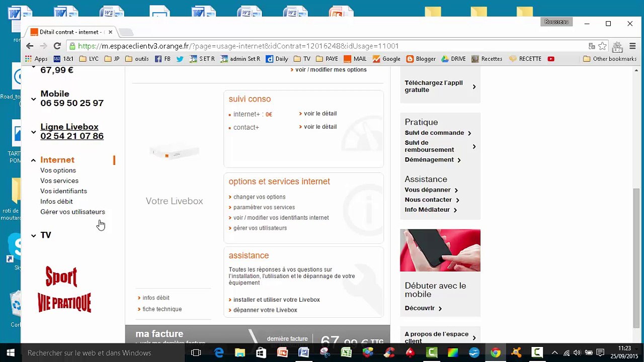Click the Chrome icon in the taskbar
Screen dimensions: 644x362
[x=496, y=353]
